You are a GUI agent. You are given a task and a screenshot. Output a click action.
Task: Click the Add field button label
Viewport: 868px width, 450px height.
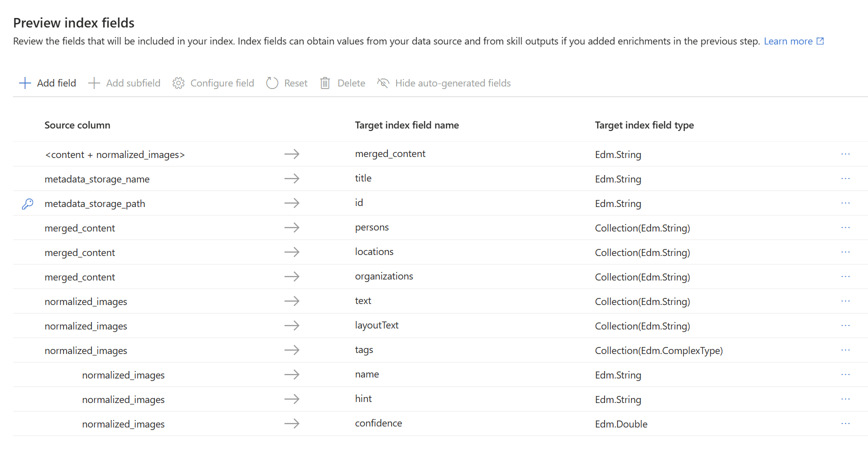tap(56, 83)
